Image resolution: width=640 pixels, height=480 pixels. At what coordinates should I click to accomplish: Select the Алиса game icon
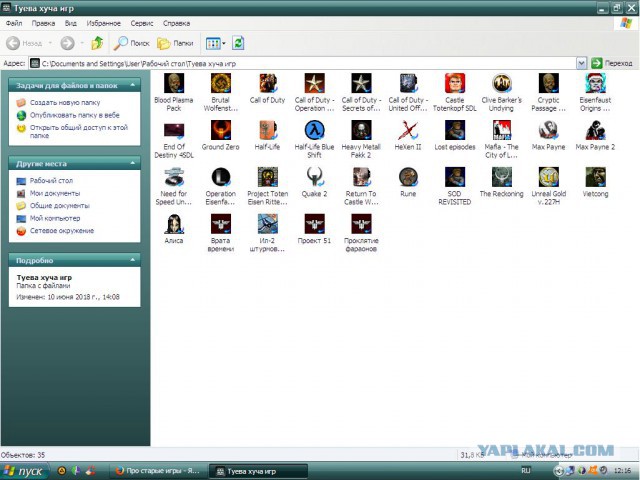(174, 224)
